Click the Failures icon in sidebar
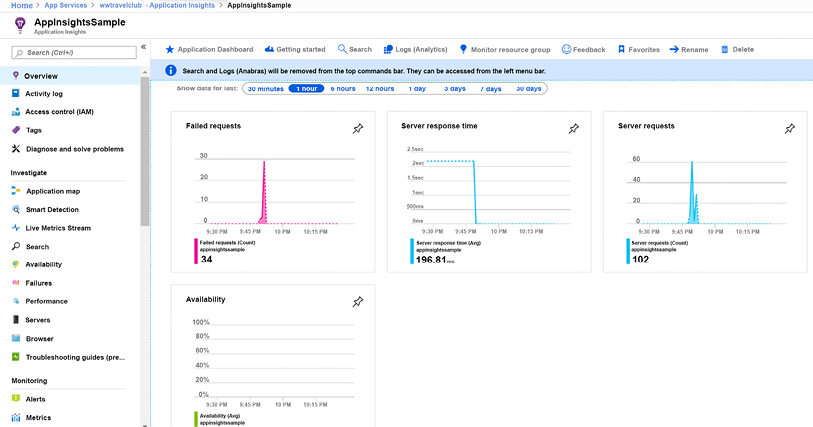This screenshot has height=427, width=813. click(x=16, y=283)
